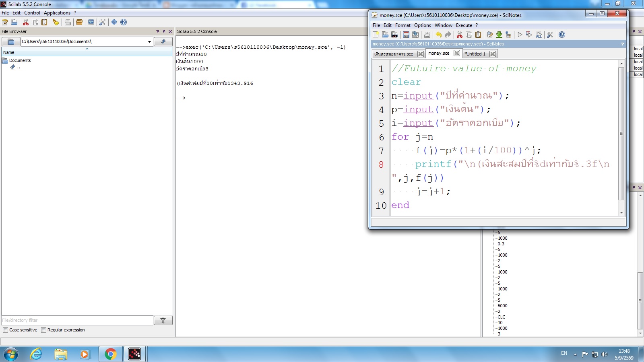Undock the File Browser panel

164,31
